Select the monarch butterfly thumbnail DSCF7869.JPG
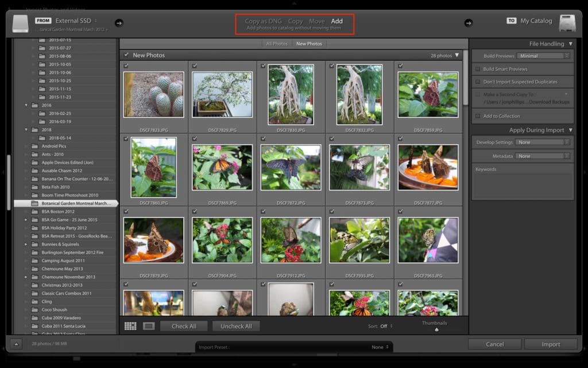 (x=222, y=167)
